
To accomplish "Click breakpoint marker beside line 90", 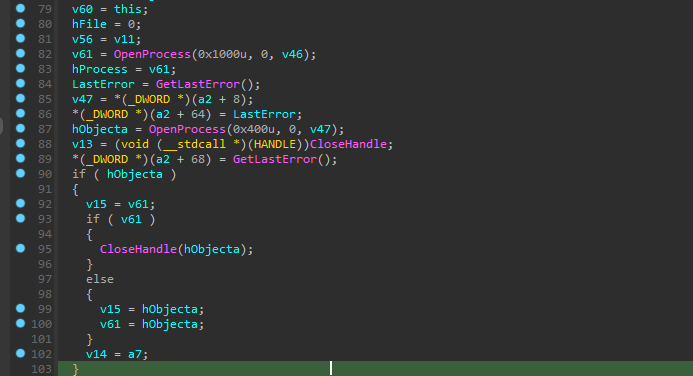I will (20, 173).
